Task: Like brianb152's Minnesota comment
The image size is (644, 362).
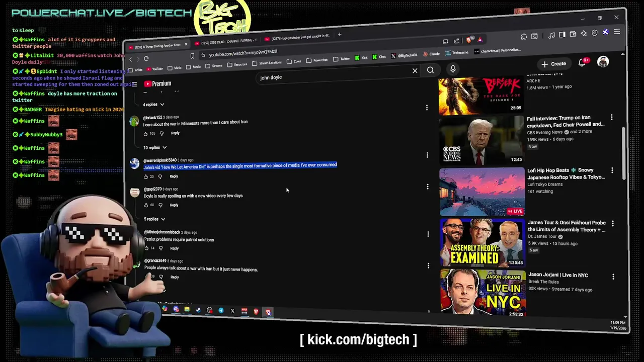Action: click(146, 134)
